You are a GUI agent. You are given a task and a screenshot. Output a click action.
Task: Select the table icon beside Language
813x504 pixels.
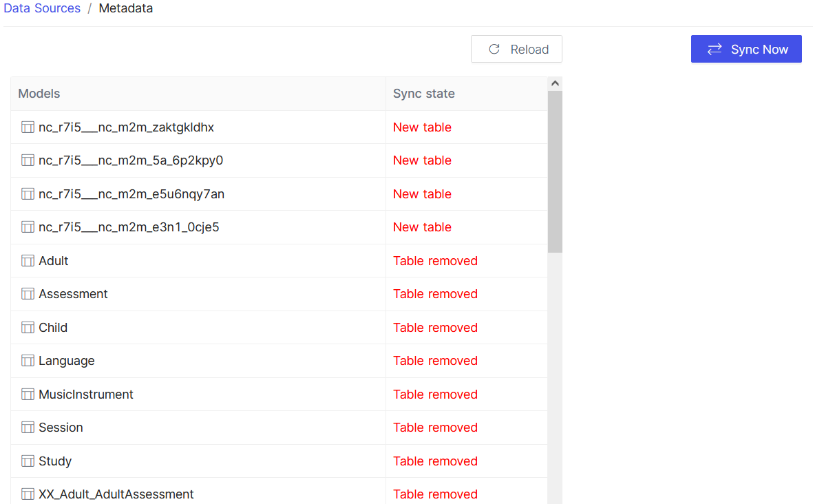click(x=28, y=360)
